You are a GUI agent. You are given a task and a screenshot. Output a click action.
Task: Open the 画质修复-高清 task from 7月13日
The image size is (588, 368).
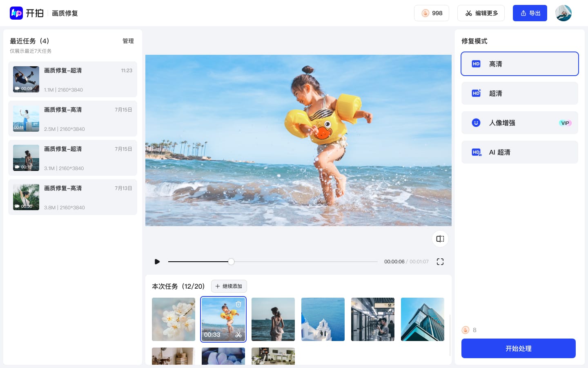click(x=73, y=197)
